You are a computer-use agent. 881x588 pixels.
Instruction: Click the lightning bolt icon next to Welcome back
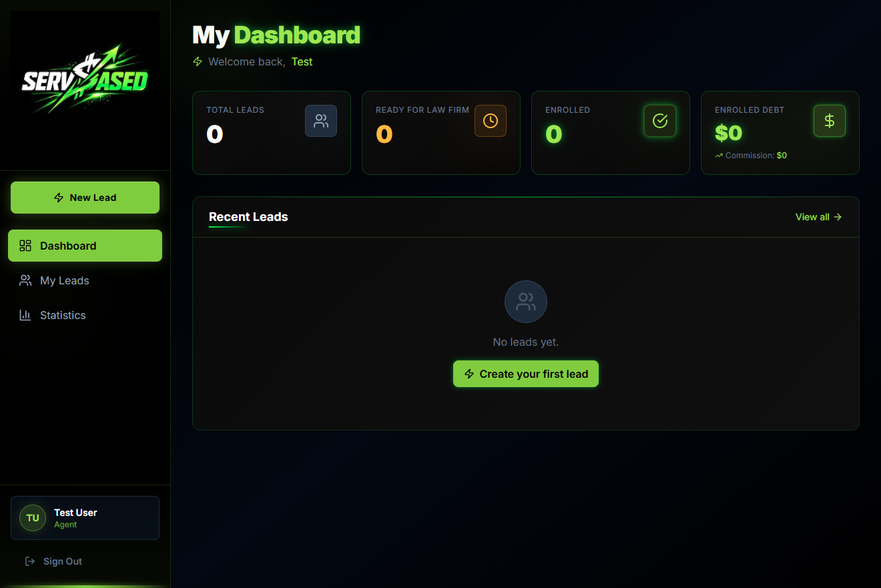pos(197,61)
